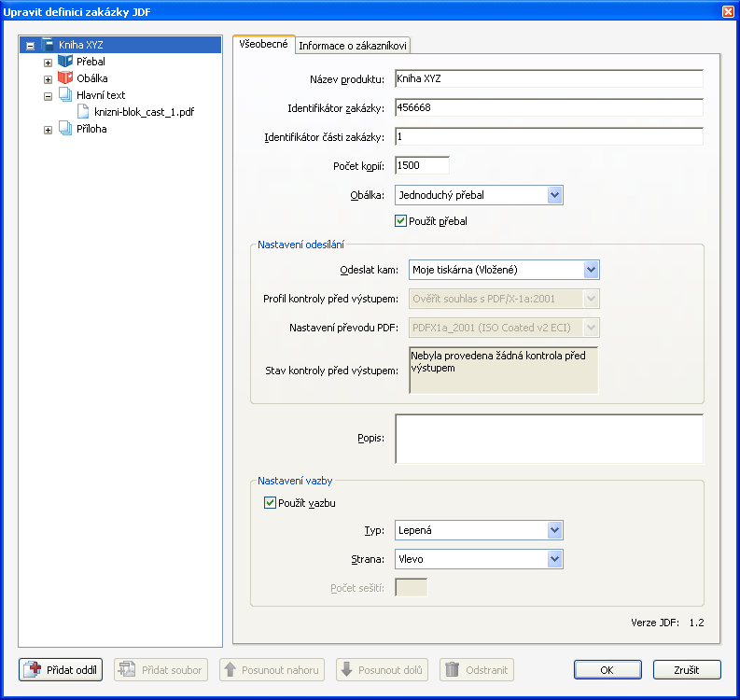Click the Nastavení vazby group heading

coord(295,481)
